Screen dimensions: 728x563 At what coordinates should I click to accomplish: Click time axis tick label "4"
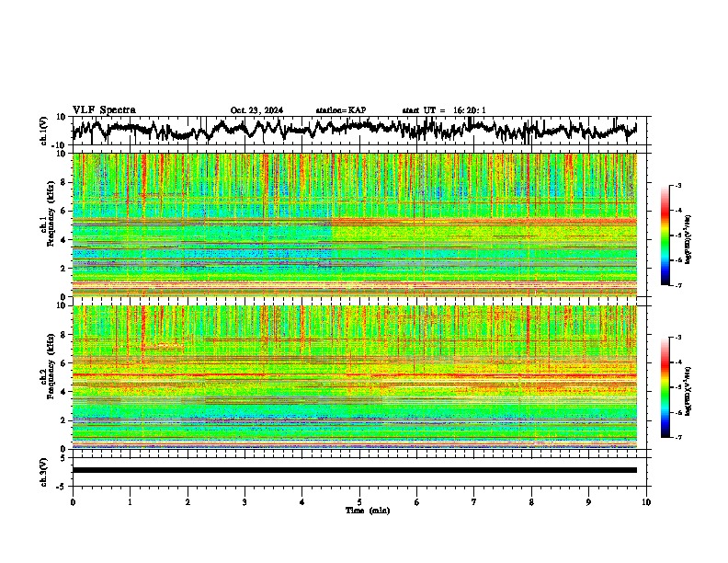pos(302,502)
